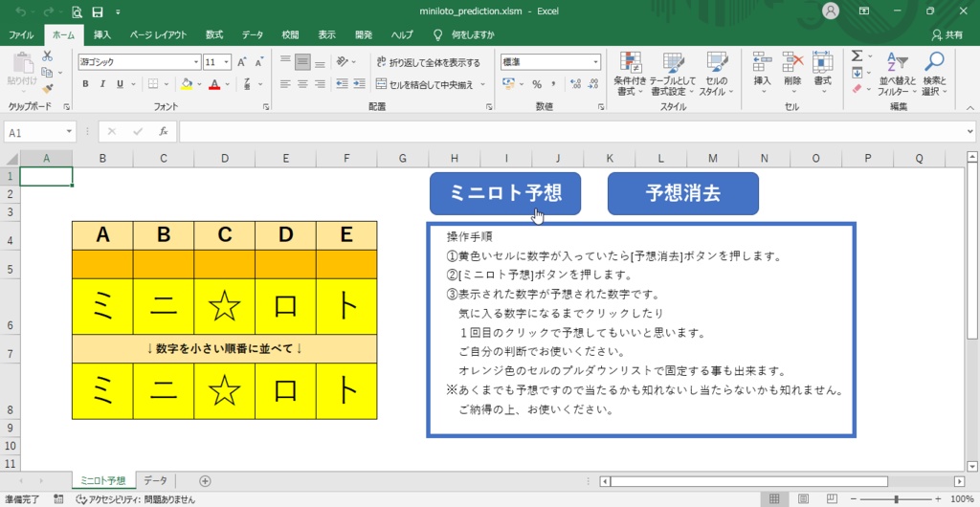Click the AutoSum sigma icon
The height and width of the screenshot is (507, 980).
click(x=857, y=56)
